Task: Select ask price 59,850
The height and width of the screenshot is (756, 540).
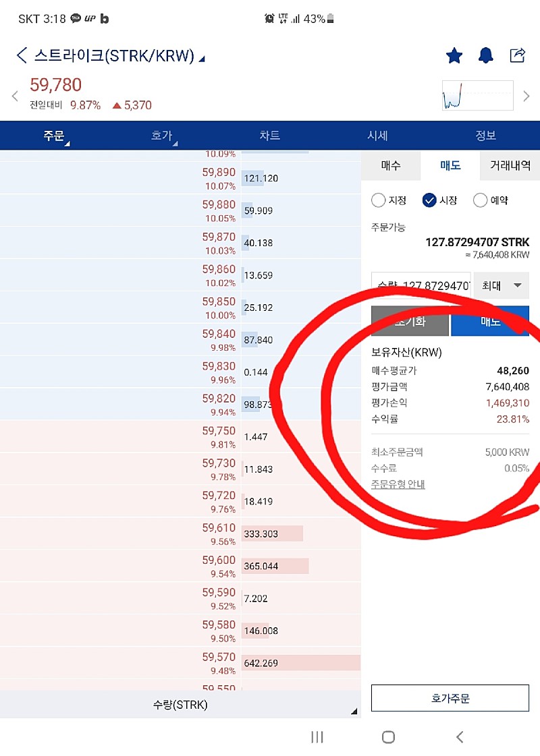Action: (x=219, y=301)
